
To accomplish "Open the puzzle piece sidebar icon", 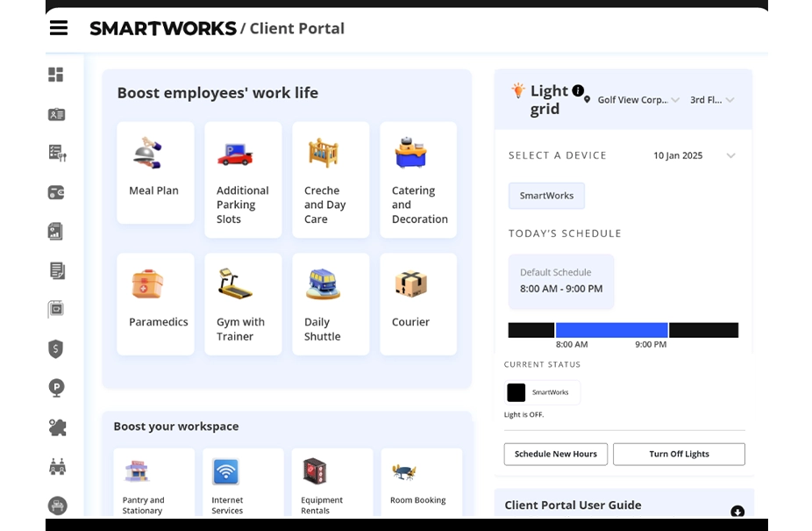I will point(56,427).
